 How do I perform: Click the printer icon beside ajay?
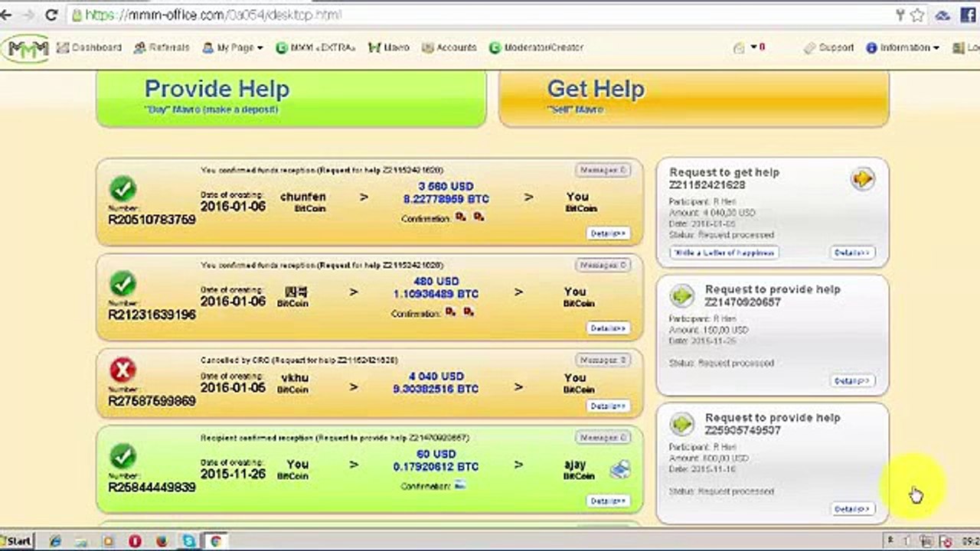[620, 469]
